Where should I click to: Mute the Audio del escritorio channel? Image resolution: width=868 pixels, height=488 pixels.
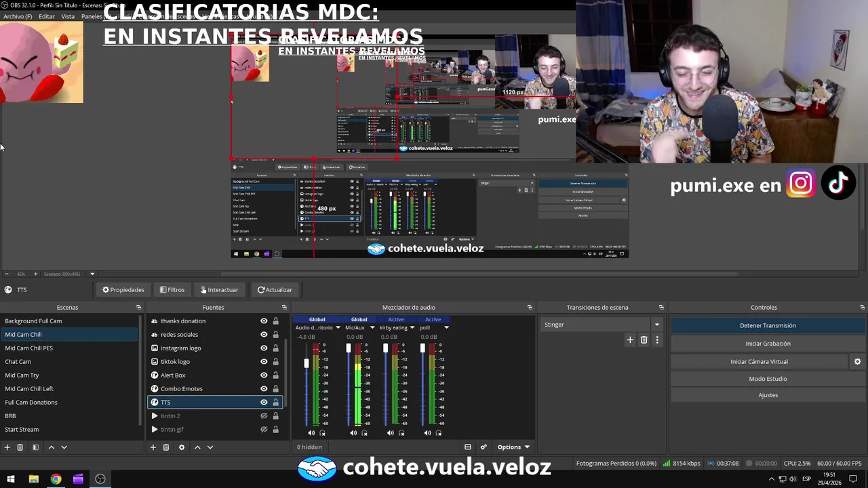[311, 433]
